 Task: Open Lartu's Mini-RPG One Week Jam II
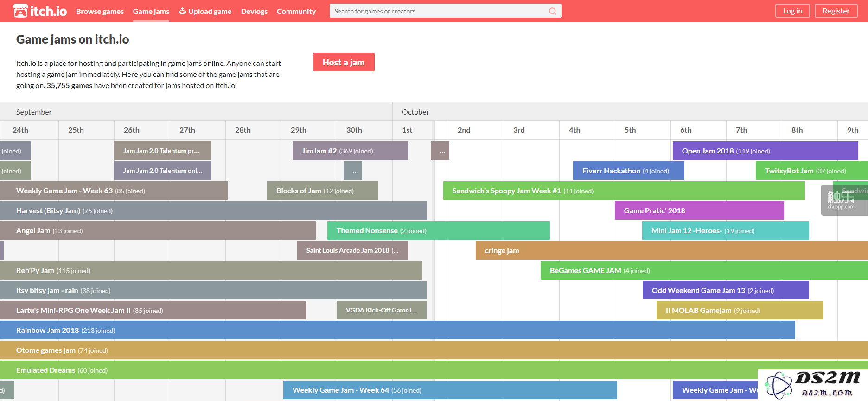tap(153, 310)
